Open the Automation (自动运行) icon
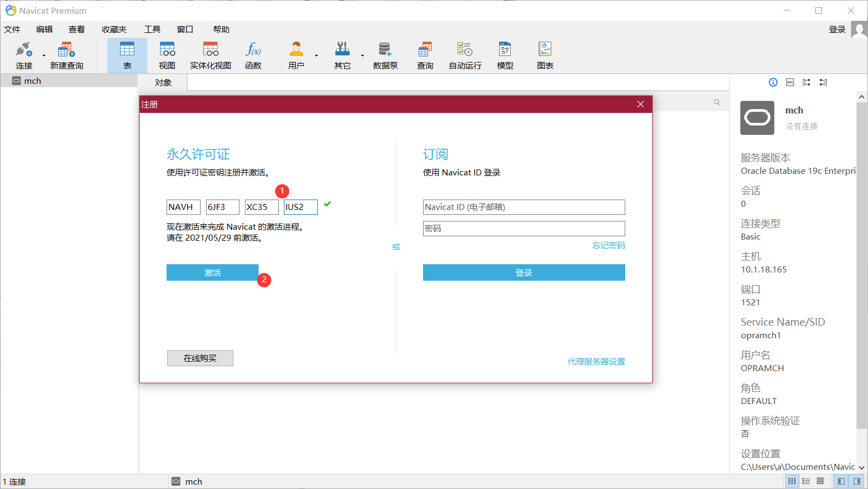Screen dimensions: 868x489 (465, 55)
